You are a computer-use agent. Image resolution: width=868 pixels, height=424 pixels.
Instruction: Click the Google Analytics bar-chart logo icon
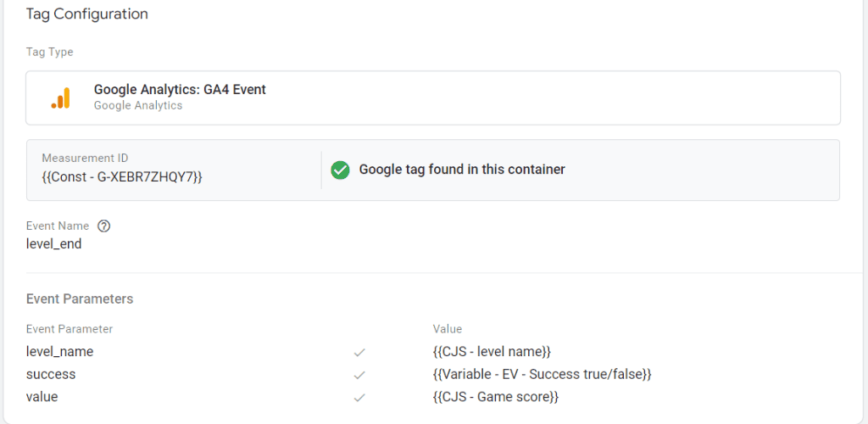tap(60, 98)
